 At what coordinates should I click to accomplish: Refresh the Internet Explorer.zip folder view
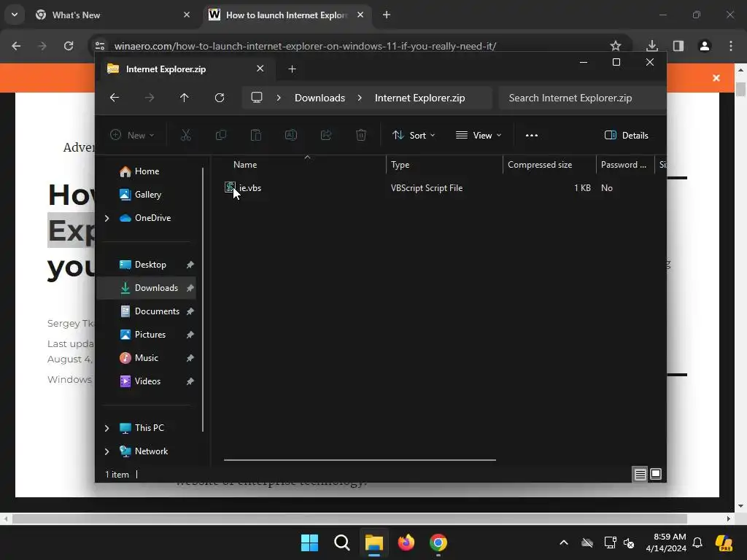(219, 98)
